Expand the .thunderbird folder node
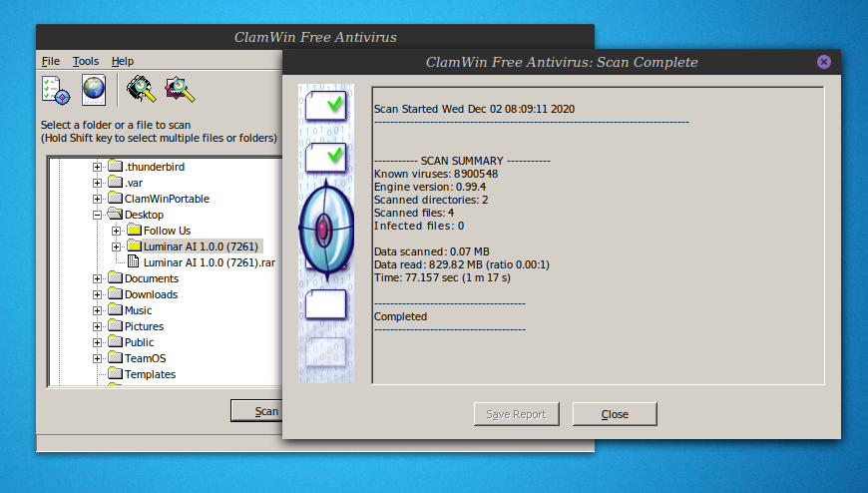This screenshot has height=493, width=868. (97, 167)
